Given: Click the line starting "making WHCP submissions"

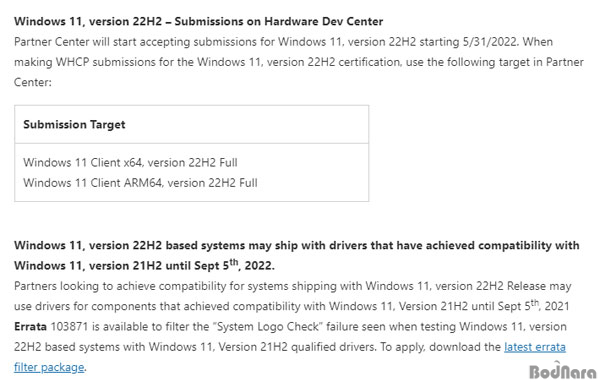Looking at the screenshot, I should tap(298, 62).
